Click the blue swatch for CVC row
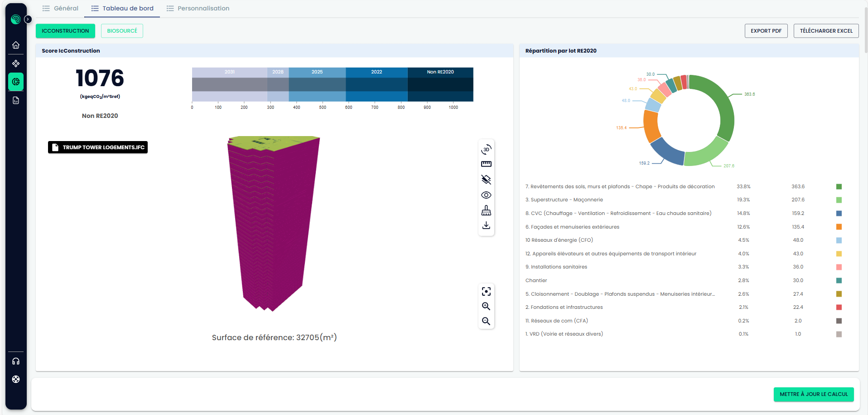868x415 pixels. coord(839,214)
